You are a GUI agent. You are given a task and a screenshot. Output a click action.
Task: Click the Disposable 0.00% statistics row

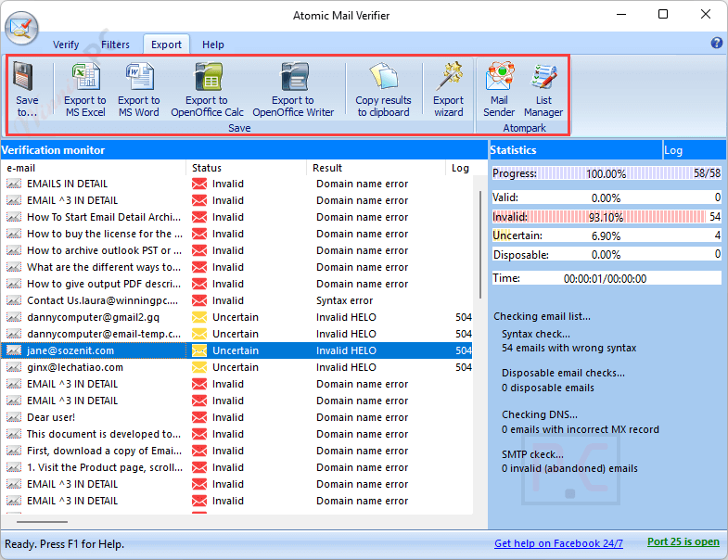[607, 255]
